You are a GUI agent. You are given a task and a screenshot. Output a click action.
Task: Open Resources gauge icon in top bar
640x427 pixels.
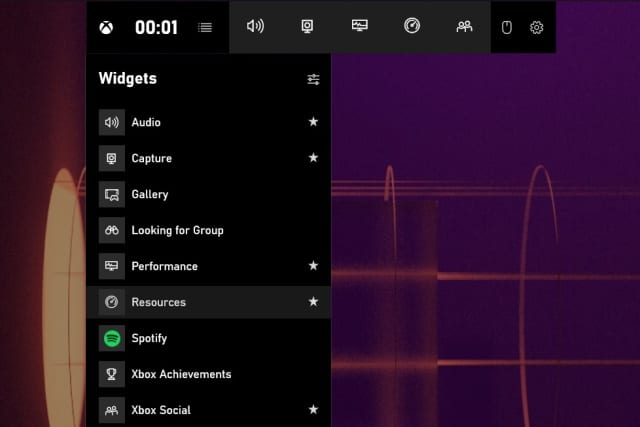click(x=412, y=26)
